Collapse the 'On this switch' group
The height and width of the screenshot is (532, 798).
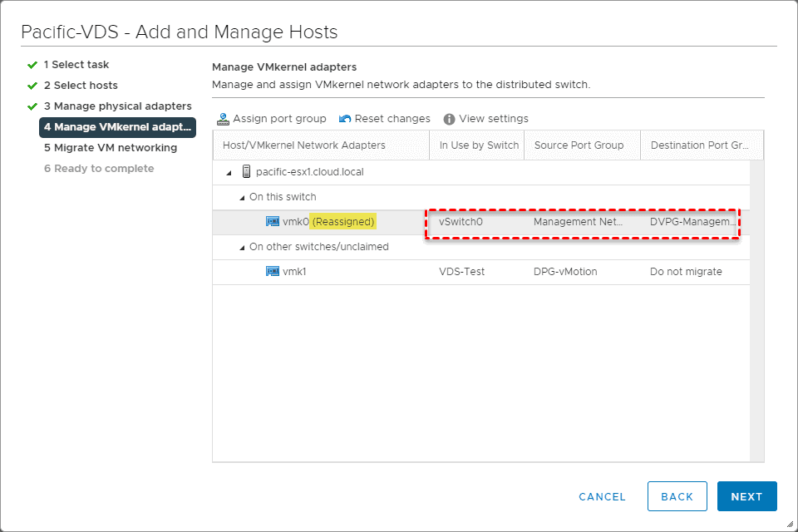click(242, 198)
